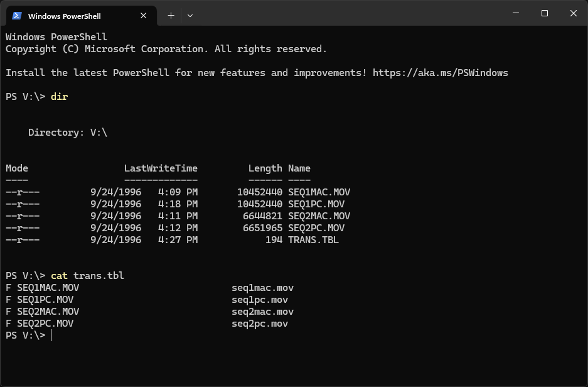Viewport: 588px width, 387px height.
Task: Open the aka.ms/PSWindows link
Action: 440,73
